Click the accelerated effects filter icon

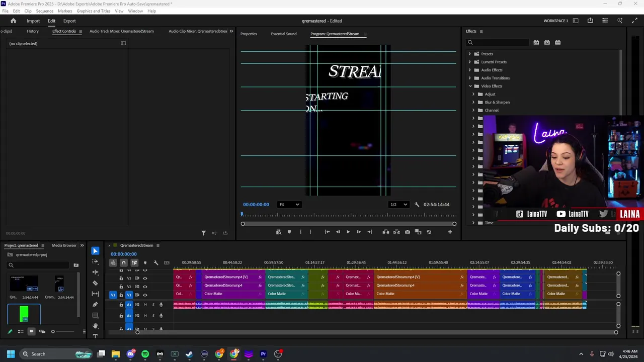click(x=536, y=43)
